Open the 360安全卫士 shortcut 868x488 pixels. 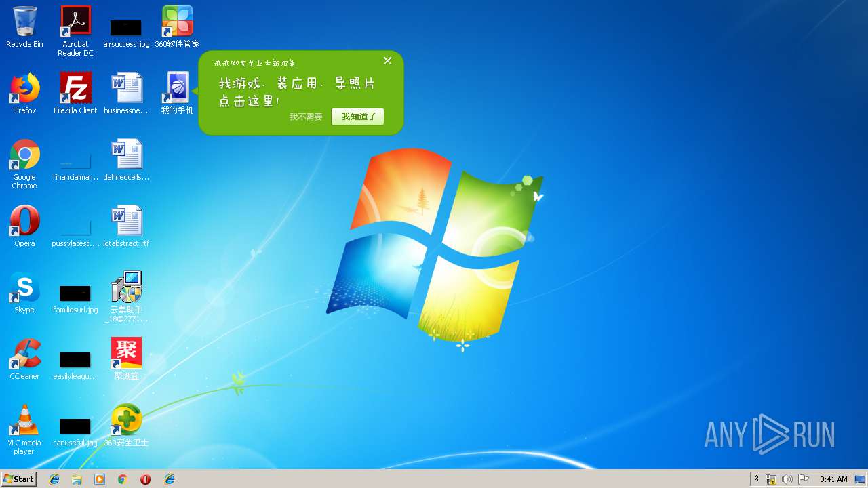click(126, 426)
